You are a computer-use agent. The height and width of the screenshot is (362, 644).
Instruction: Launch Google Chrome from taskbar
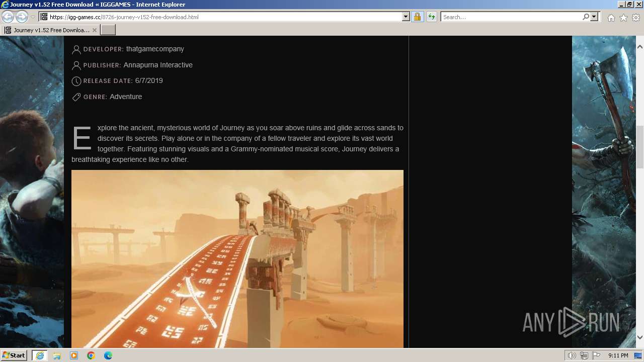pos(91,355)
